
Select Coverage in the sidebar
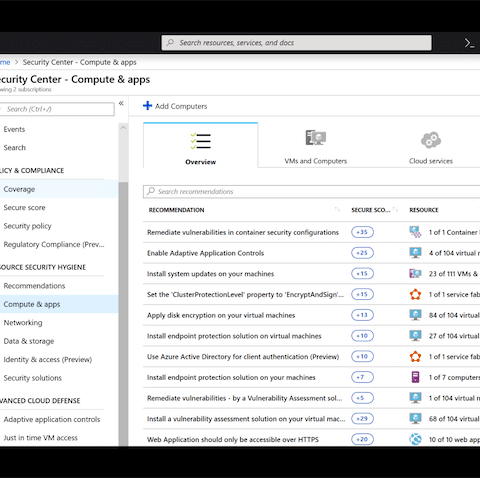(59, 189)
